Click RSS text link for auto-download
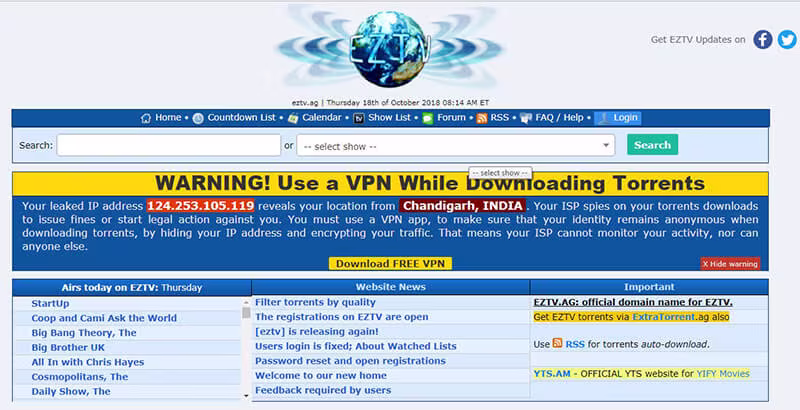This screenshot has width=800, height=410. pos(575,345)
